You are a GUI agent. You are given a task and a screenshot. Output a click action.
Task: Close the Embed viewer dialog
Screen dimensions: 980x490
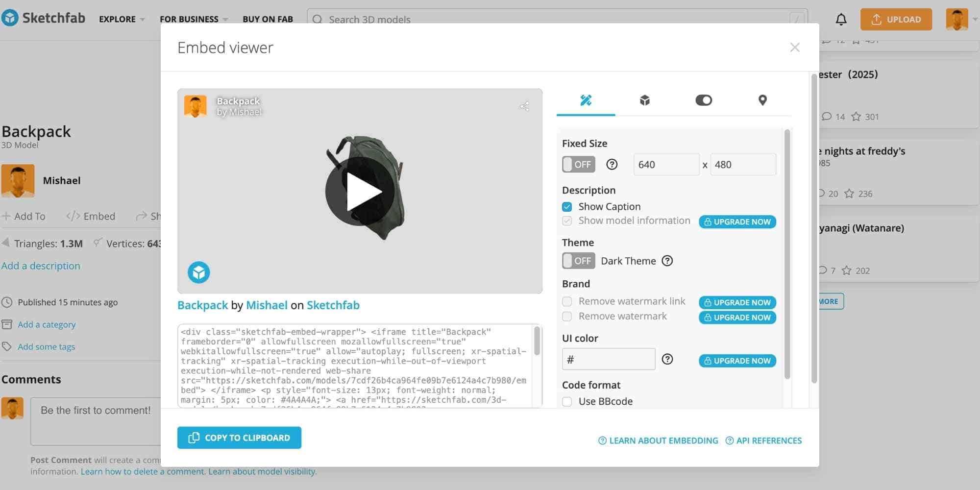(x=795, y=48)
